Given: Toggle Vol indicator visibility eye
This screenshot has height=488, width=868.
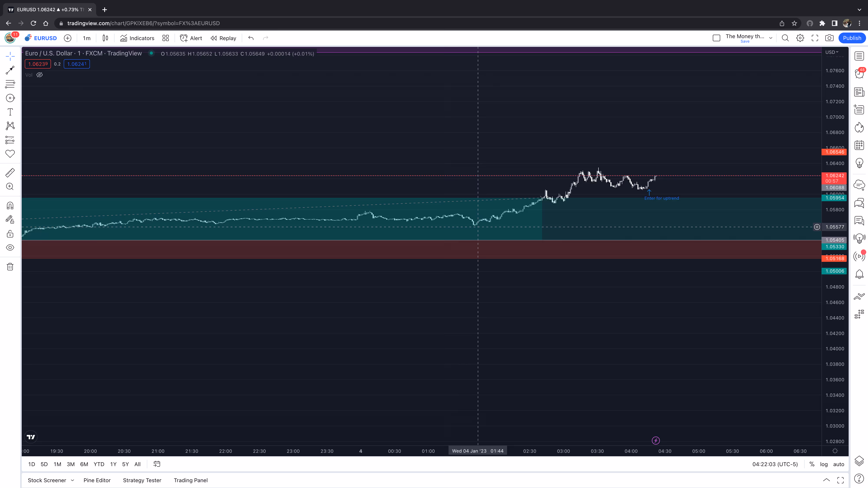Looking at the screenshot, I should 39,75.
